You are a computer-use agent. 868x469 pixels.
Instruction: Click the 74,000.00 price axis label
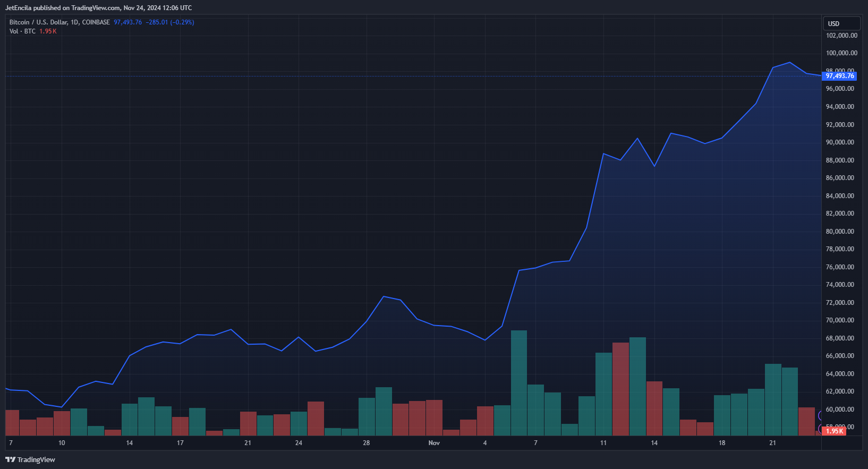pos(840,285)
